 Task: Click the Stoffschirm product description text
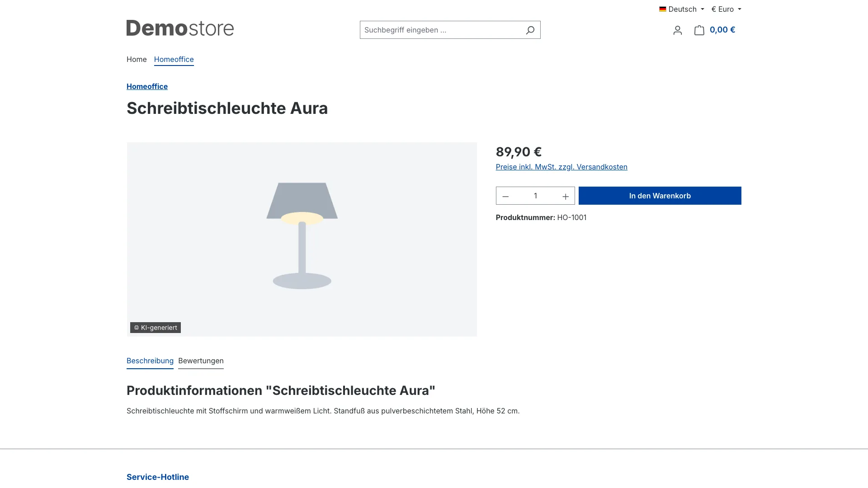pos(323,411)
